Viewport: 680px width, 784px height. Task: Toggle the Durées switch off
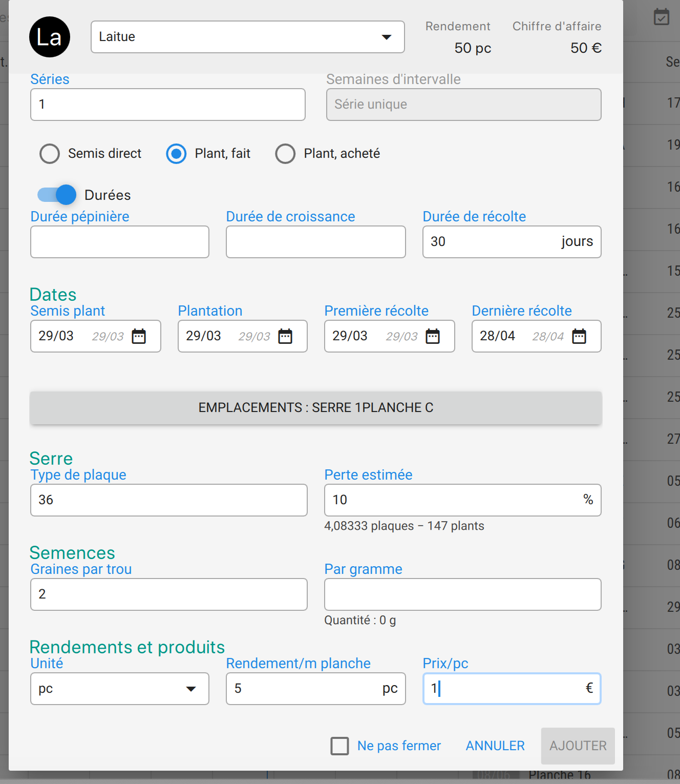coord(57,195)
